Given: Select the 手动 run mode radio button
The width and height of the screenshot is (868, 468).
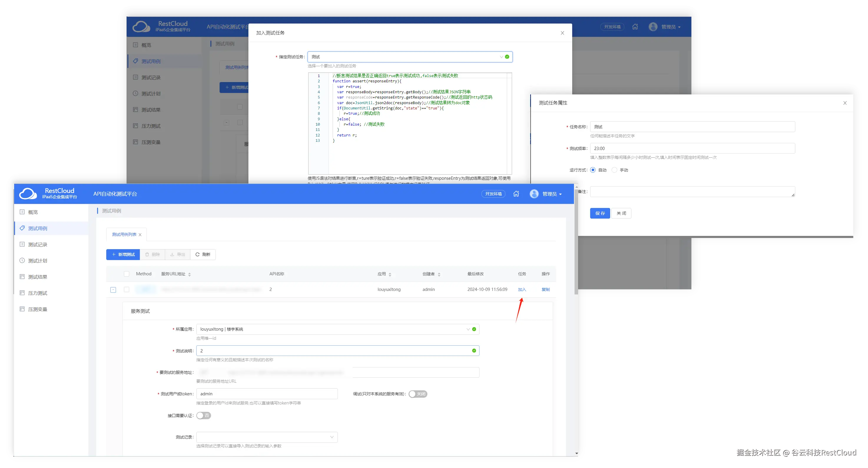Looking at the screenshot, I should tap(614, 170).
